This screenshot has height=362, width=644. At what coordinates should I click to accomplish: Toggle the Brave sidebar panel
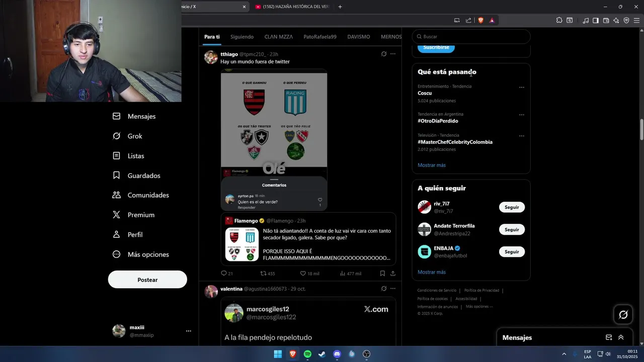coord(596,21)
